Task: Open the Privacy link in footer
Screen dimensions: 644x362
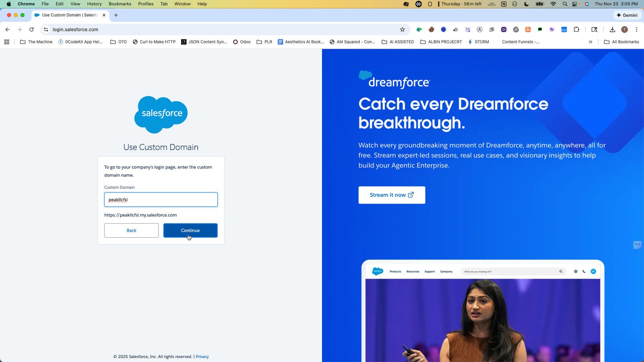Action: [x=202, y=357]
